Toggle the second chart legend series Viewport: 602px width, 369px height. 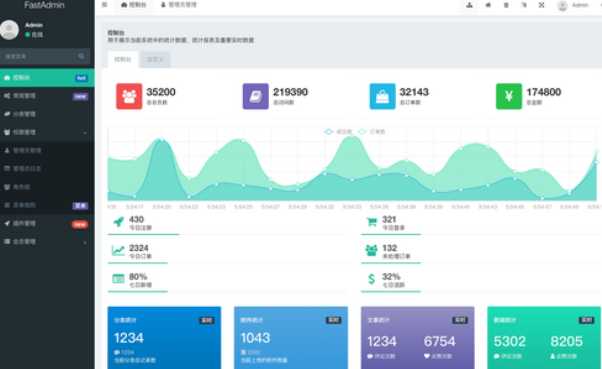point(372,132)
